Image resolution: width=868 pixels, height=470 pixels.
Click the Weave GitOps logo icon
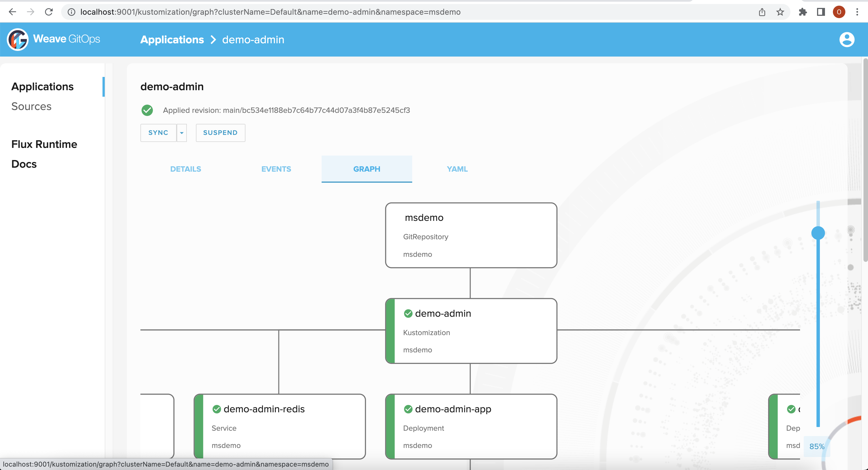(x=18, y=39)
